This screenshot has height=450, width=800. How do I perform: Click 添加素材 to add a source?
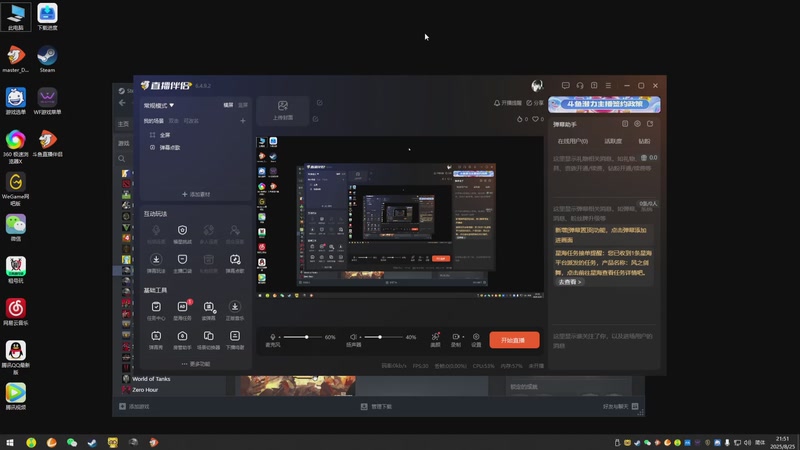point(196,194)
